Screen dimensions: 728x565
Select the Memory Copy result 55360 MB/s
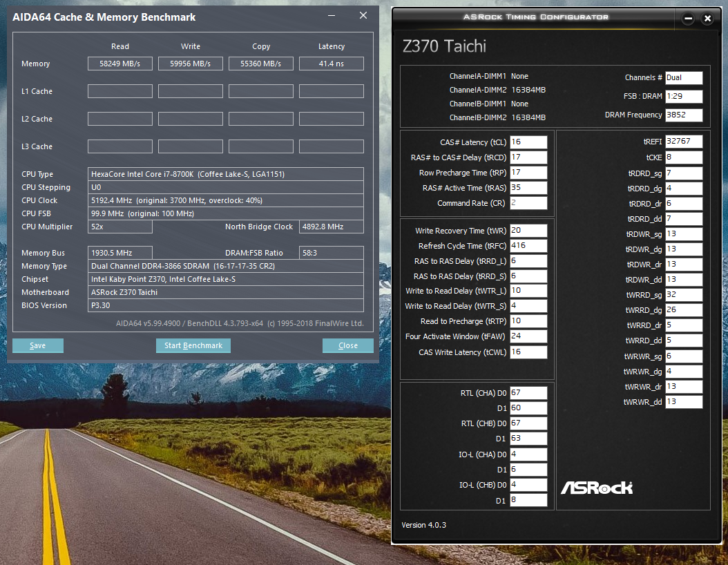click(261, 64)
